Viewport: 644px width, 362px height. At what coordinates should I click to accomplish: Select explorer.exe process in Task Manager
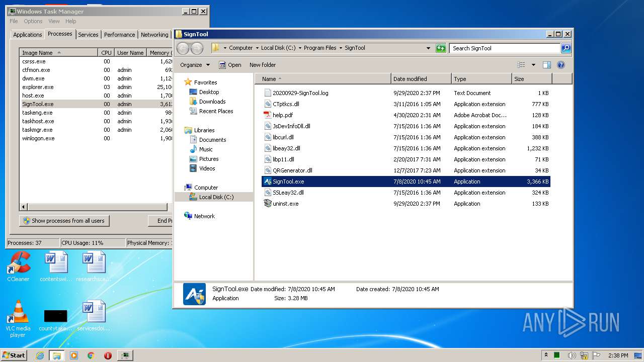click(96, 87)
